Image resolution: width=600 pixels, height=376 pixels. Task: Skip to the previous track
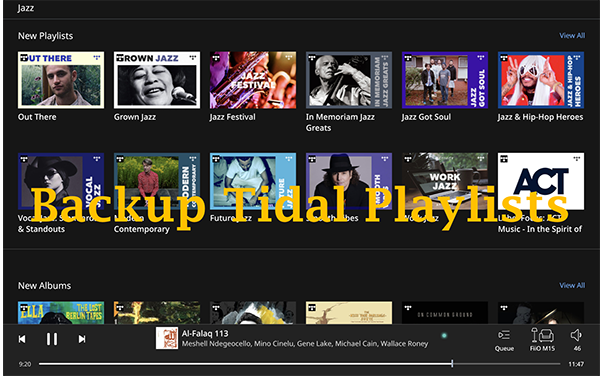(x=22, y=339)
